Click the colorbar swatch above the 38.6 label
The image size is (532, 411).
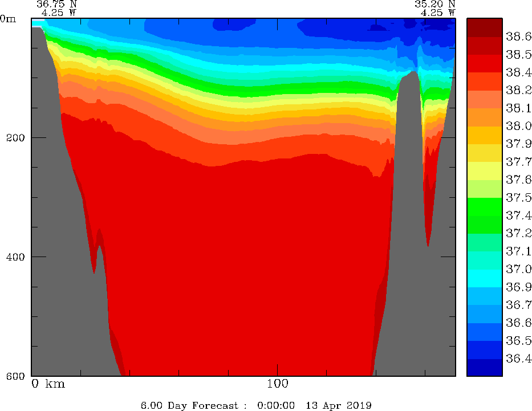(x=485, y=27)
